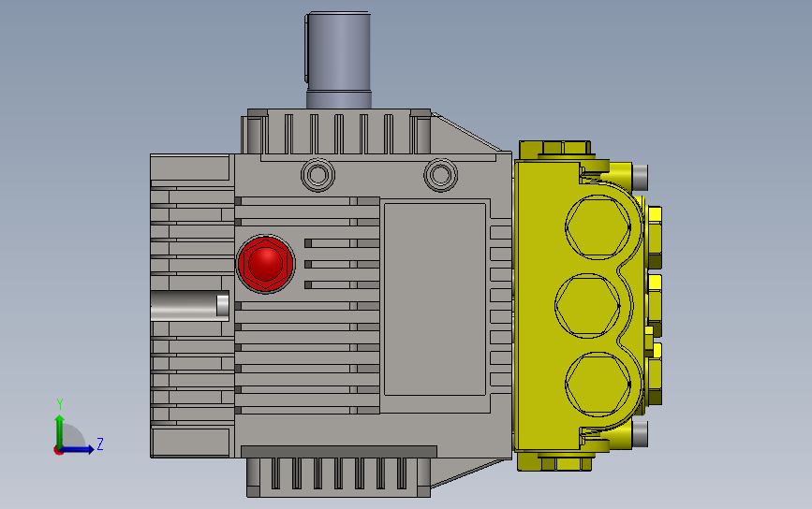Click the bottom hex cap on yellow head
The image size is (812, 509).
click(x=598, y=385)
